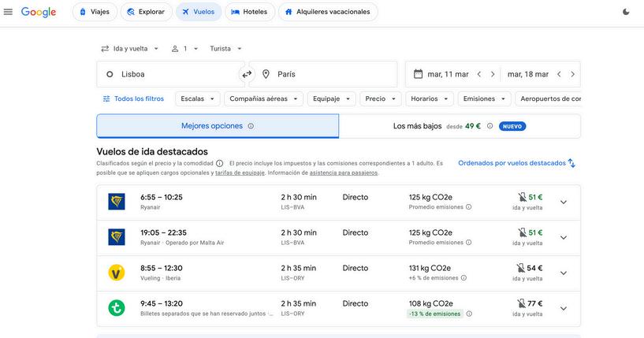Screen dimensions: 644x338
Task: Open the Google main menu hamburger icon
Action: point(9,12)
